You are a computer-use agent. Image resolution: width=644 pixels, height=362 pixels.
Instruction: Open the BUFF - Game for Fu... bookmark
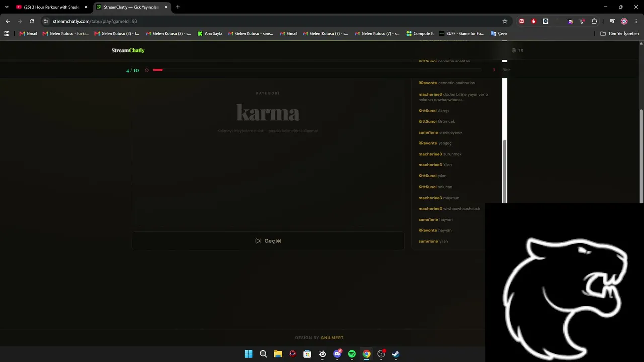click(461, 34)
